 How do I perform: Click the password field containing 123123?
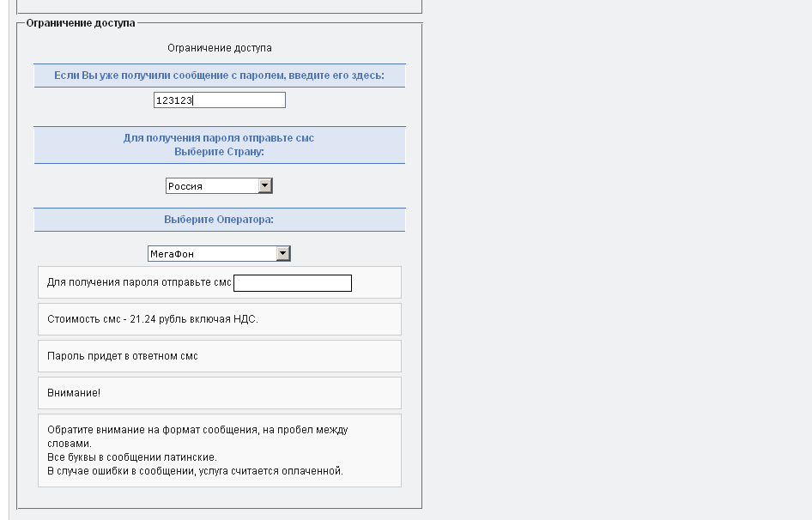click(219, 100)
